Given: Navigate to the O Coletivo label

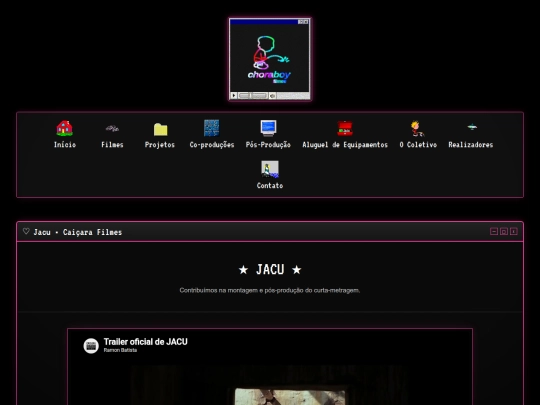Looking at the screenshot, I should point(418,145).
